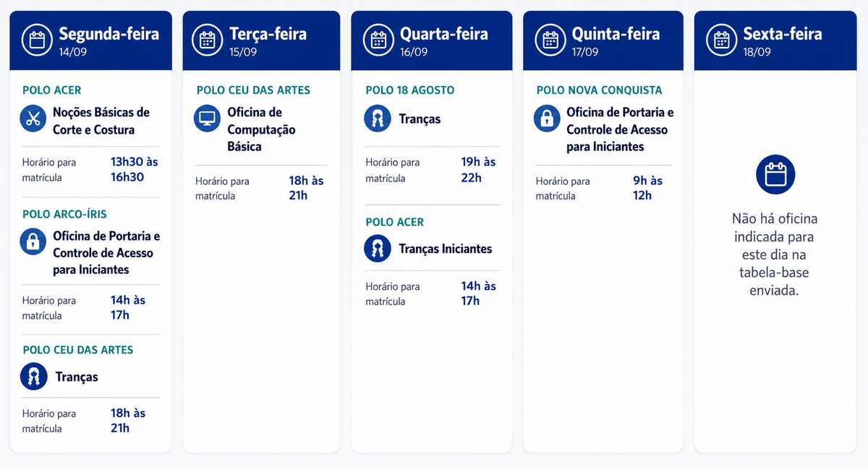Click the braids icon under Polo 18 Agosto
This screenshot has height=469, width=868.
pos(377,119)
